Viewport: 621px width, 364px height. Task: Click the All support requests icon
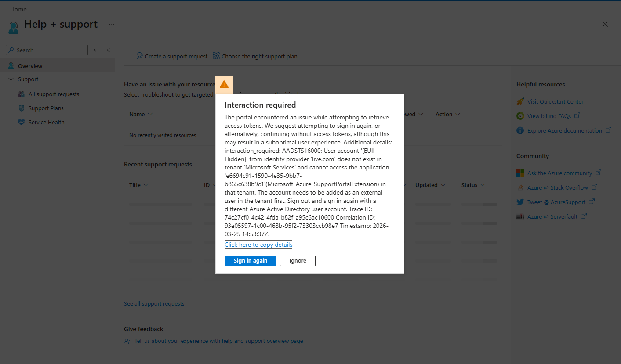pos(22,94)
